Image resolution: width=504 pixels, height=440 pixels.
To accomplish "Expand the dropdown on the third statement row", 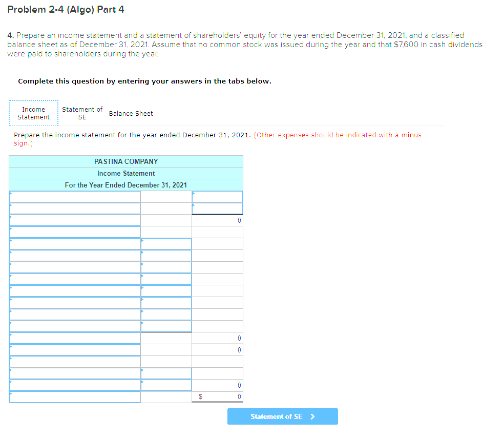I will pos(75,220).
